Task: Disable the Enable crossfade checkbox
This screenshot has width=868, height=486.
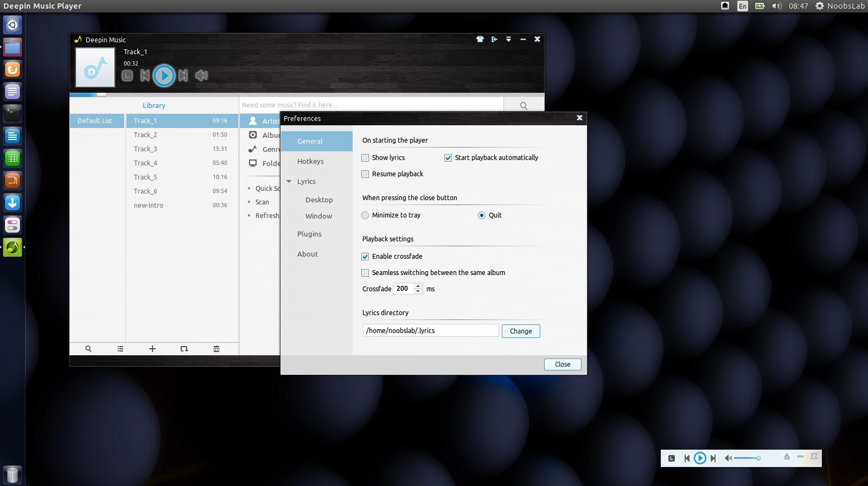Action: pyautogui.click(x=365, y=257)
